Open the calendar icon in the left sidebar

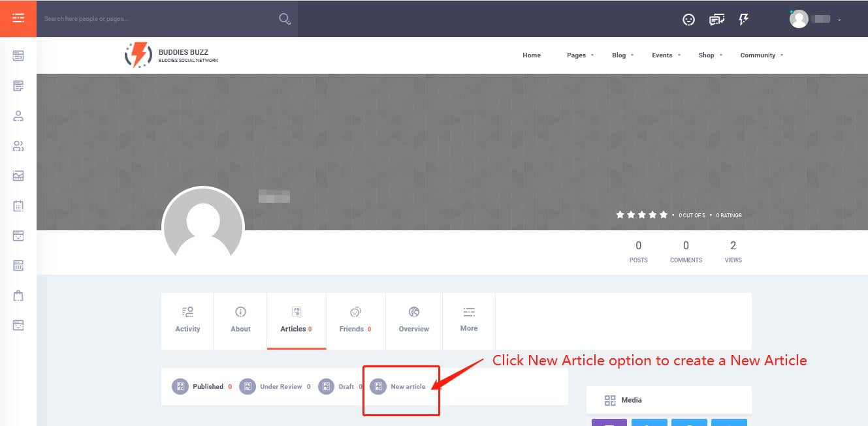click(18, 206)
